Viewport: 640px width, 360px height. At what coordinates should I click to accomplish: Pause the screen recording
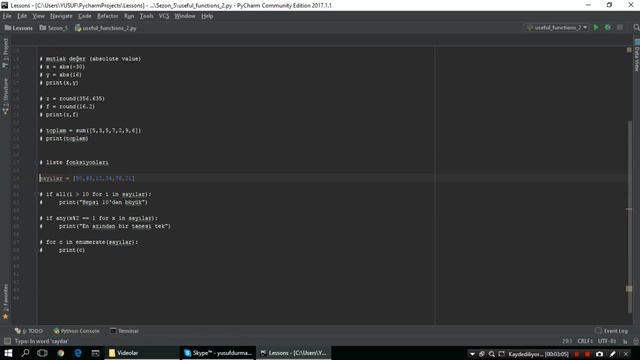[576, 354]
